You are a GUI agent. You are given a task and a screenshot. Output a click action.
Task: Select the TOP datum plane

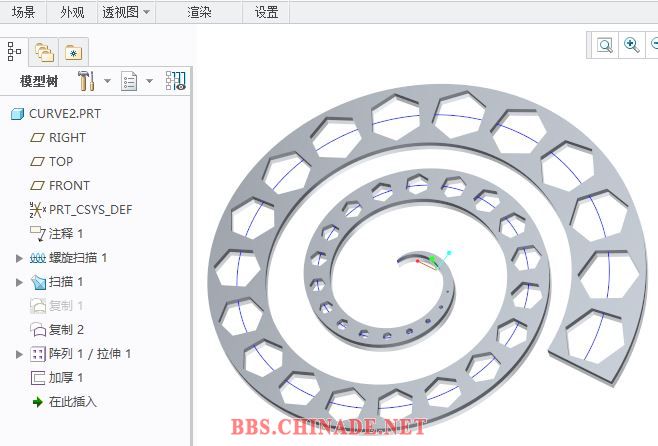pos(61,162)
